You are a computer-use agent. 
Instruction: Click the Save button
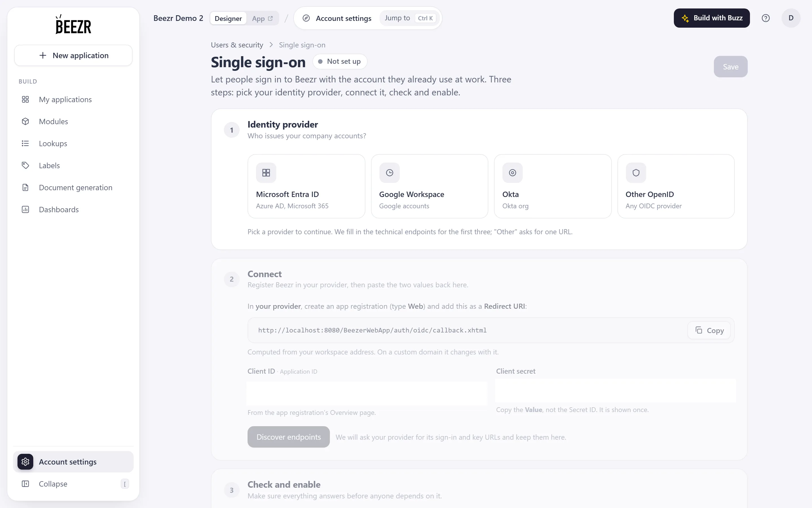tap(731, 67)
